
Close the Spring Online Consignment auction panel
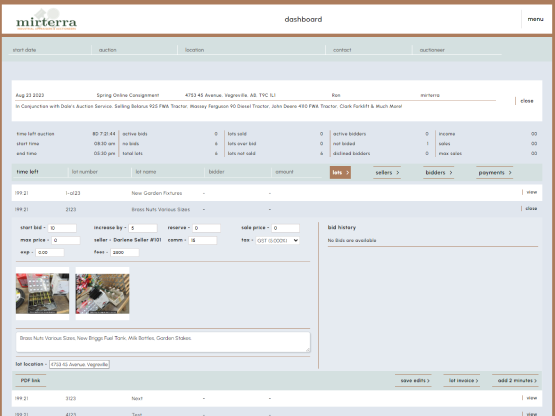(x=527, y=101)
